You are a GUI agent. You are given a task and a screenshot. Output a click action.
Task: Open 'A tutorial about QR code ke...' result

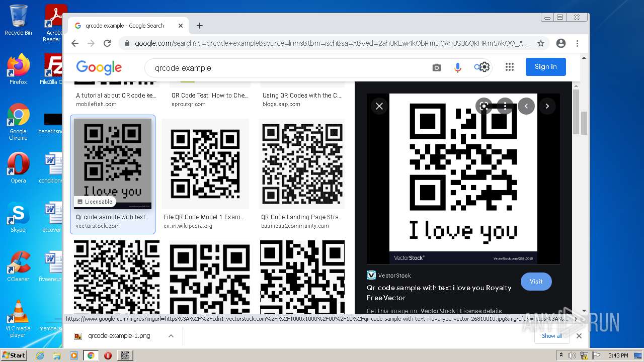(x=116, y=95)
